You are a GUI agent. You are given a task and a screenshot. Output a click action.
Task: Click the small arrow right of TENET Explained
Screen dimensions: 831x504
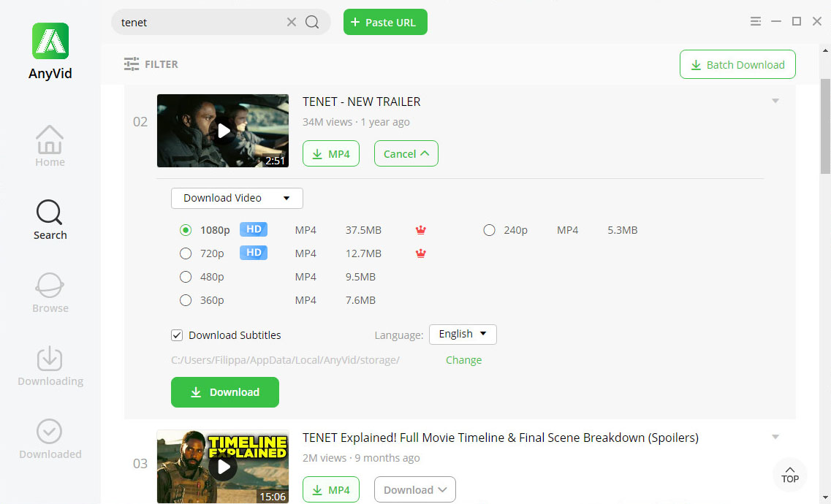coord(775,437)
